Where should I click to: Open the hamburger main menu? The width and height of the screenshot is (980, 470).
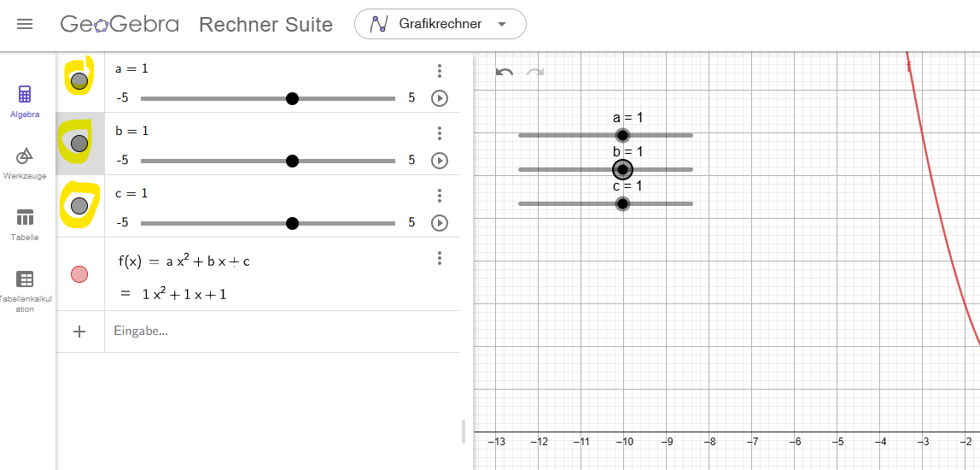tap(25, 24)
